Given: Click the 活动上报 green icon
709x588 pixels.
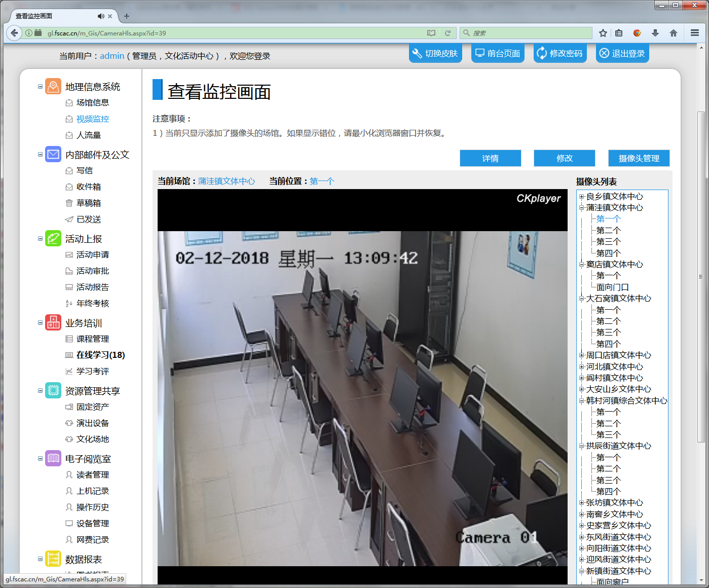Looking at the screenshot, I should click(53, 239).
